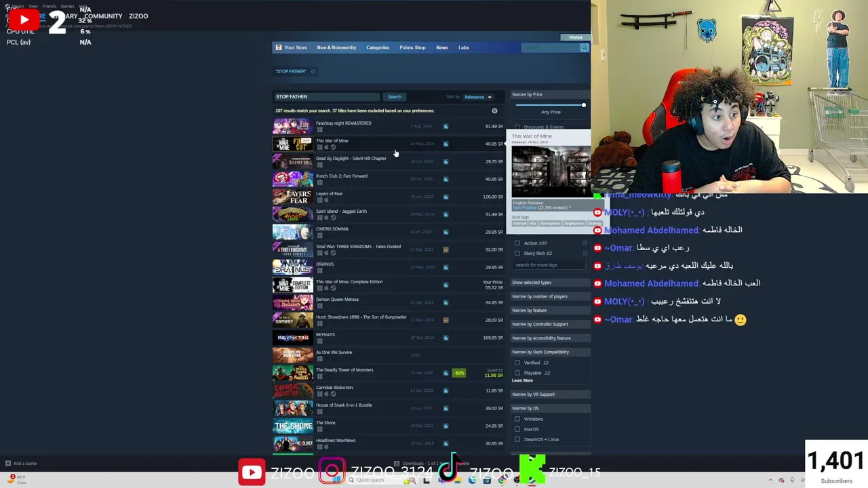Click the weather widget in taskbar

16,479
